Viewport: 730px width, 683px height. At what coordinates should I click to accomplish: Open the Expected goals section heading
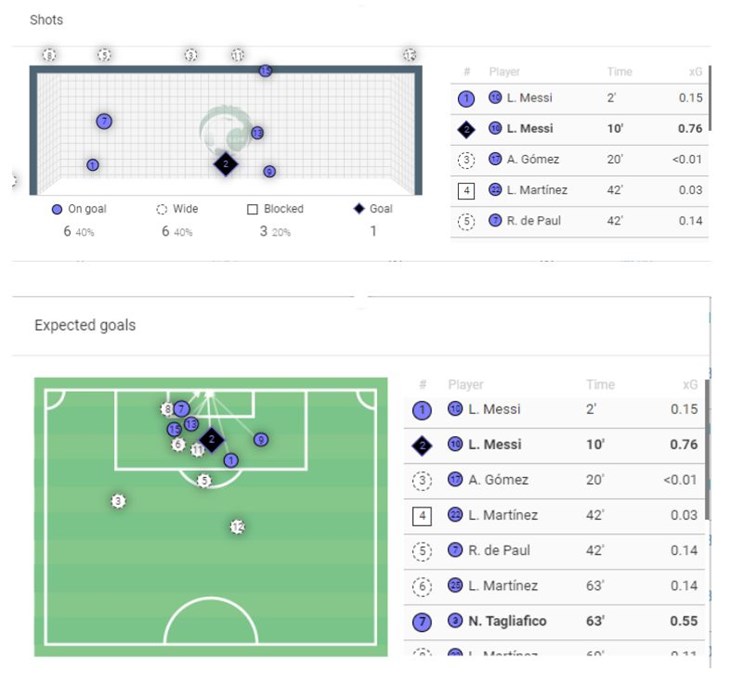[84, 325]
